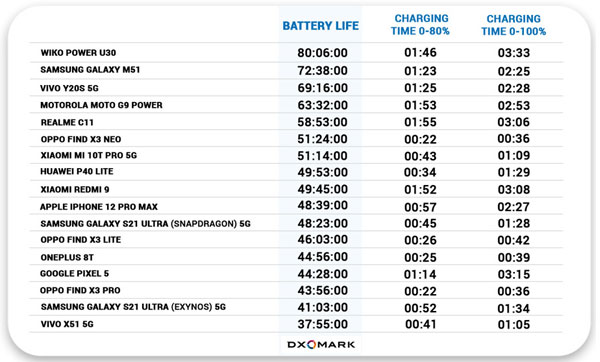Image resolution: width=600 pixels, height=362 pixels.
Task: Click Wiko Power U30 0-80% time 01:46
Action: (420, 52)
